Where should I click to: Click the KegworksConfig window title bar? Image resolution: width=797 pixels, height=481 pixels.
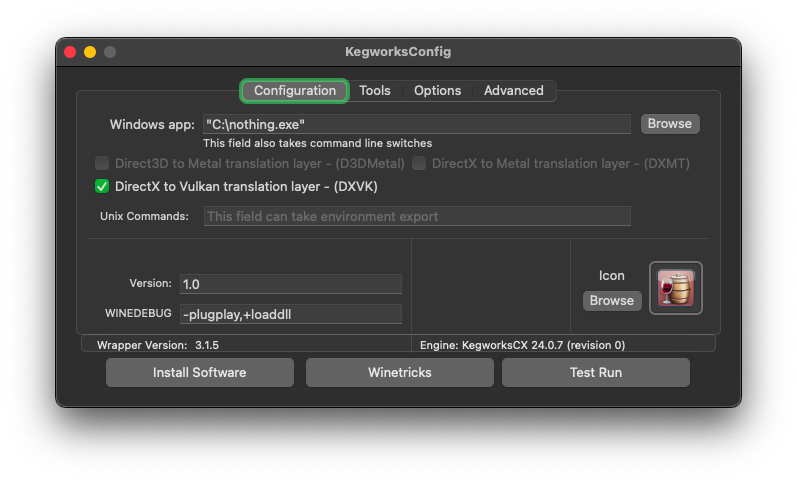click(x=398, y=52)
